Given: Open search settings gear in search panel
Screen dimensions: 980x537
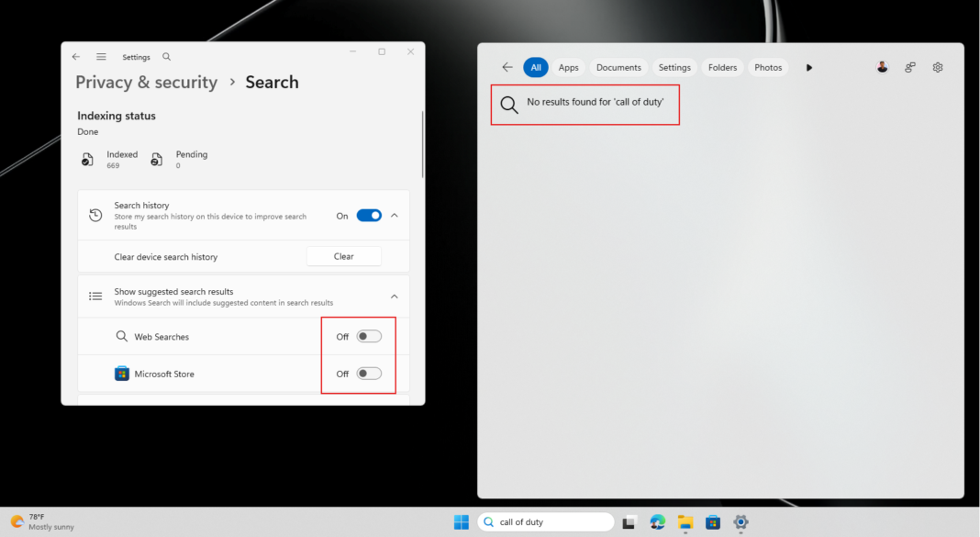Looking at the screenshot, I should pyautogui.click(x=938, y=68).
